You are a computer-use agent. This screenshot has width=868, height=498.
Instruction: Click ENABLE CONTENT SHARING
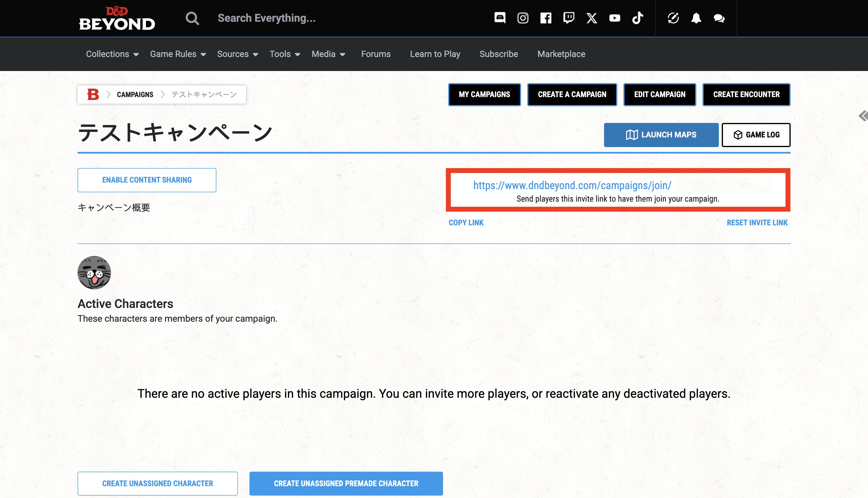pyautogui.click(x=147, y=180)
